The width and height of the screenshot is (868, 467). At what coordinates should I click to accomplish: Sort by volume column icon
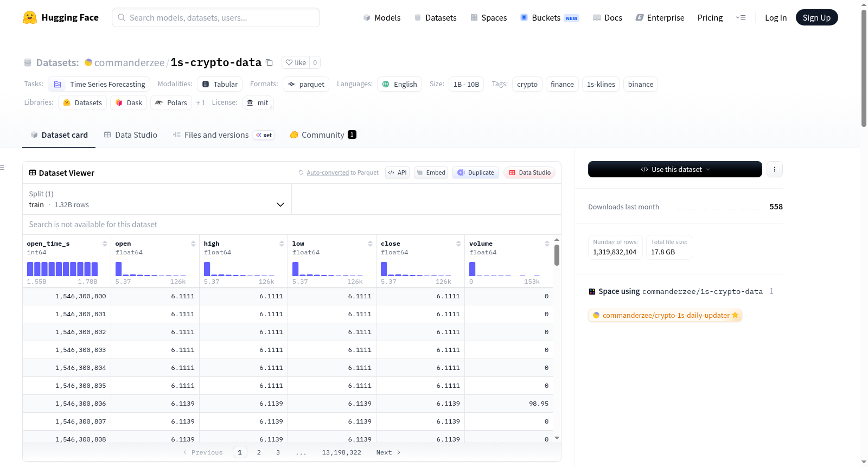(x=547, y=244)
